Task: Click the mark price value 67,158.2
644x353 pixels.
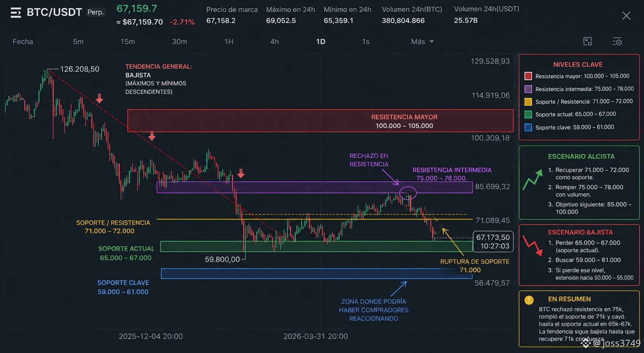Action: pyautogui.click(x=221, y=21)
